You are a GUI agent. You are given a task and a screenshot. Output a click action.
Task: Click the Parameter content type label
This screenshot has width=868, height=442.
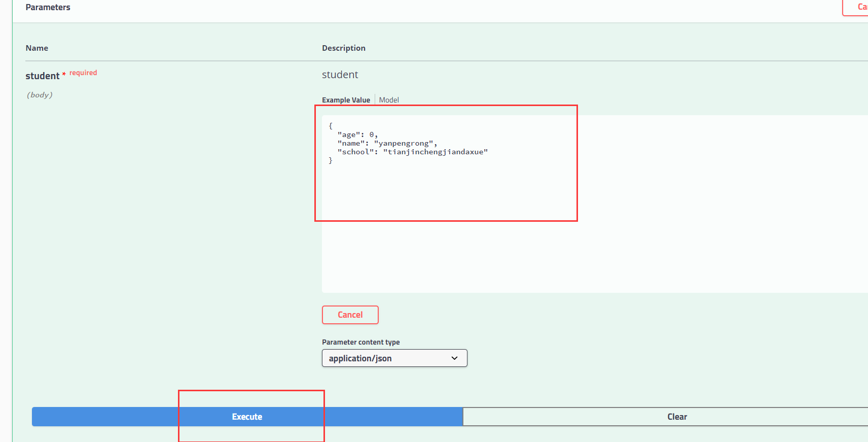[360, 342]
